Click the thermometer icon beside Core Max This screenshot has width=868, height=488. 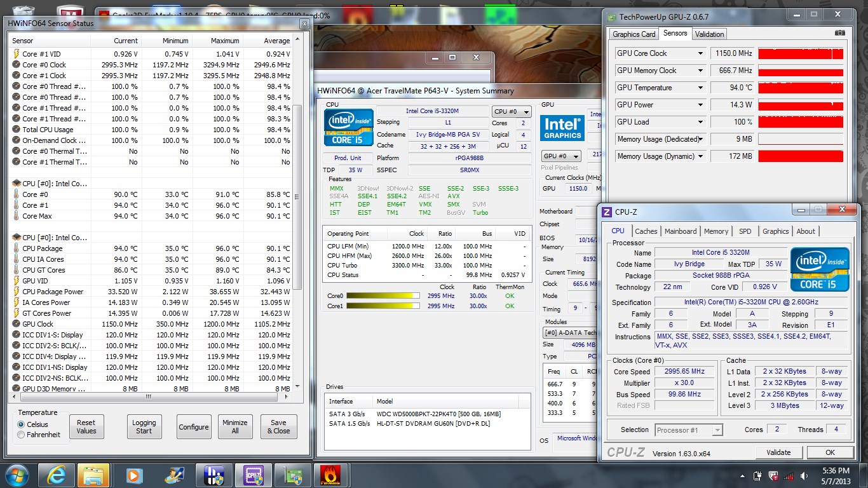[x=16, y=216]
